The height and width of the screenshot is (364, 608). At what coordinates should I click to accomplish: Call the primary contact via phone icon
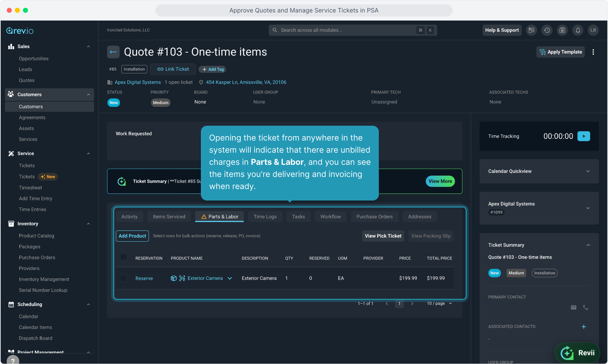(x=586, y=307)
